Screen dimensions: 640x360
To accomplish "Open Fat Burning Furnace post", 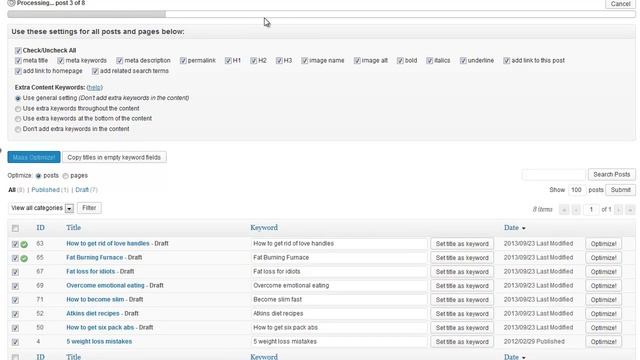I will [94, 258].
